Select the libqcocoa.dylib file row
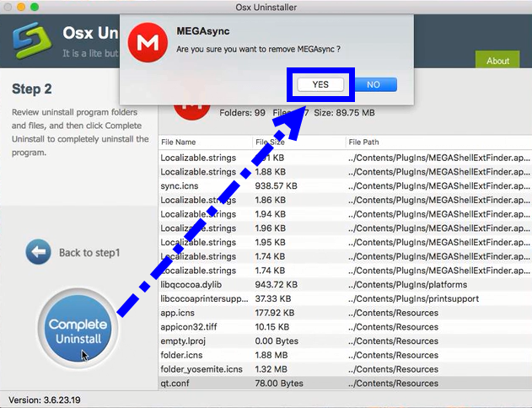 tap(191, 284)
